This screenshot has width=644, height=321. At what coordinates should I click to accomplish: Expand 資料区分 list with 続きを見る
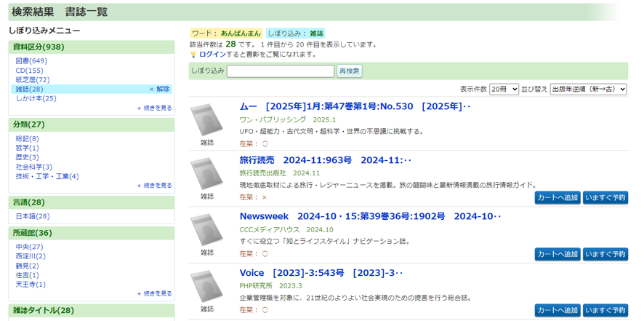[x=154, y=108]
